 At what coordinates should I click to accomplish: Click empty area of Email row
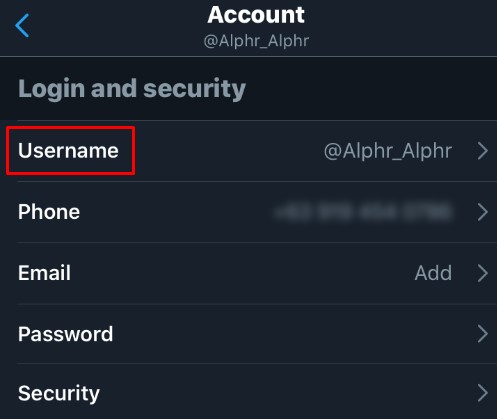tap(240, 273)
